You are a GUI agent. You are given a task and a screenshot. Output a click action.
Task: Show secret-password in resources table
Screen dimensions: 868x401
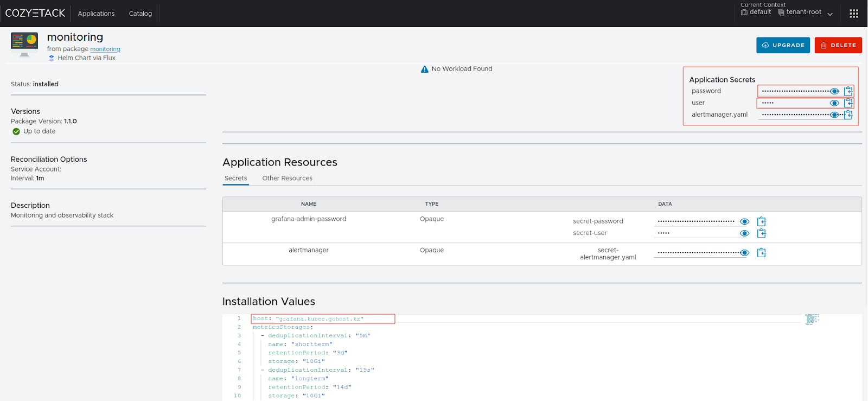tap(745, 221)
